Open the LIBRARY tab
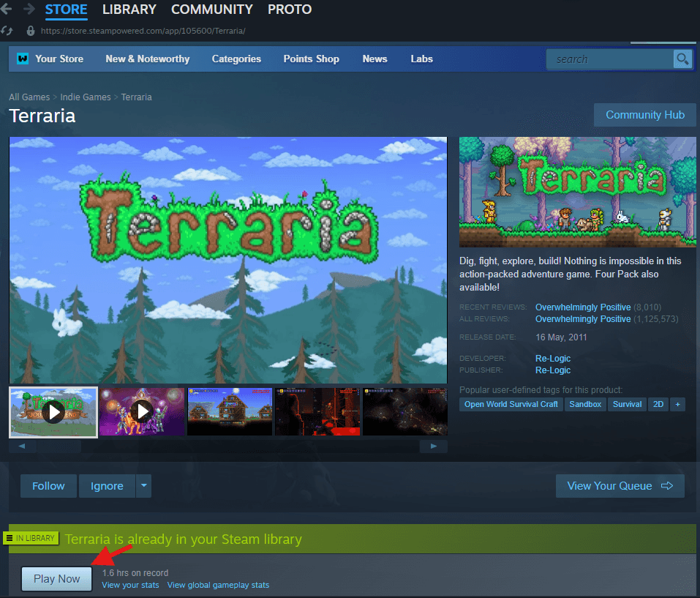 tap(129, 10)
